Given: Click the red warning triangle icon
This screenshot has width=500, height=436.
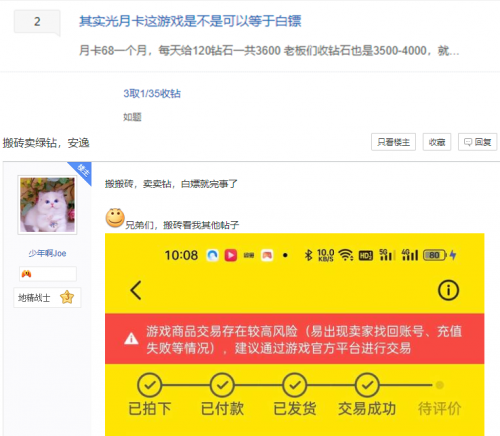Looking at the screenshot, I should [131, 339].
